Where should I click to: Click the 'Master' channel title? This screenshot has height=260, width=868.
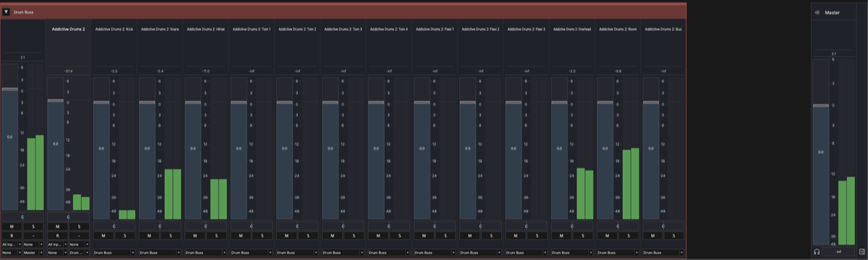point(832,12)
